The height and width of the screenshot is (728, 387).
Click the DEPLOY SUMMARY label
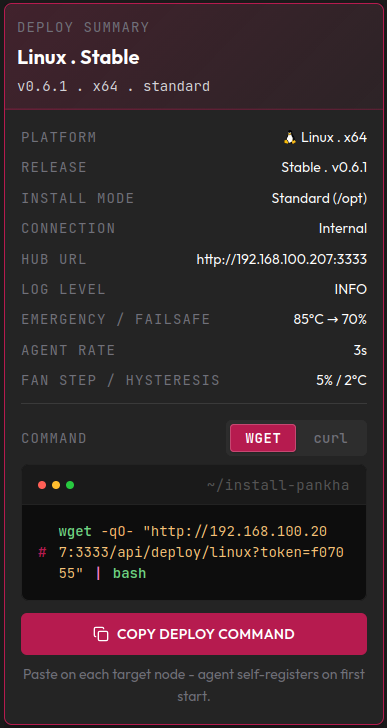83,27
